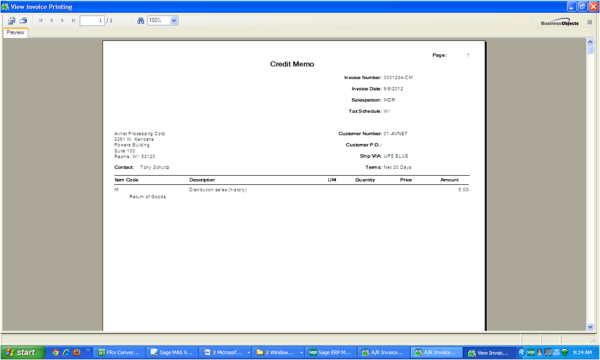Click the Quantity column header
The image size is (600, 360).
[365, 180]
